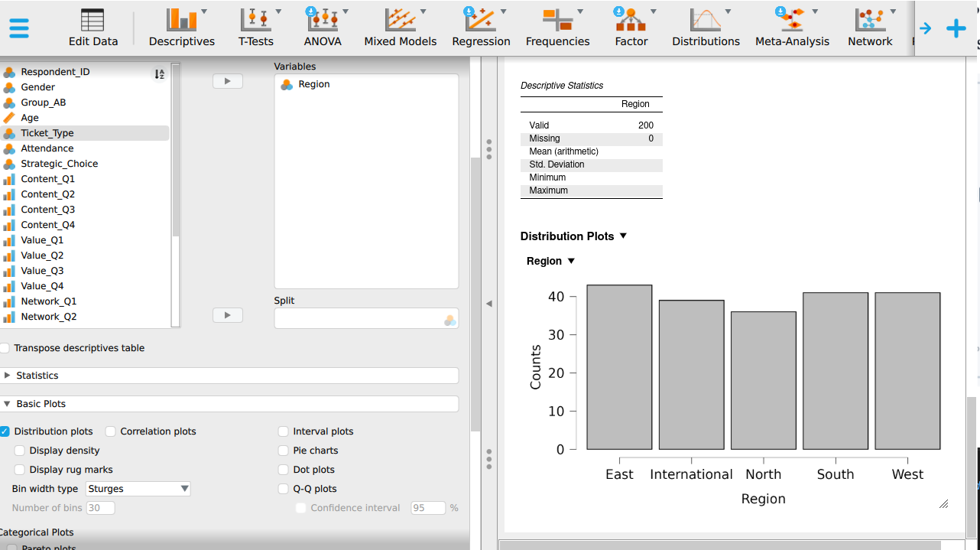
Task: Click the Split field box
Action: 366,319
